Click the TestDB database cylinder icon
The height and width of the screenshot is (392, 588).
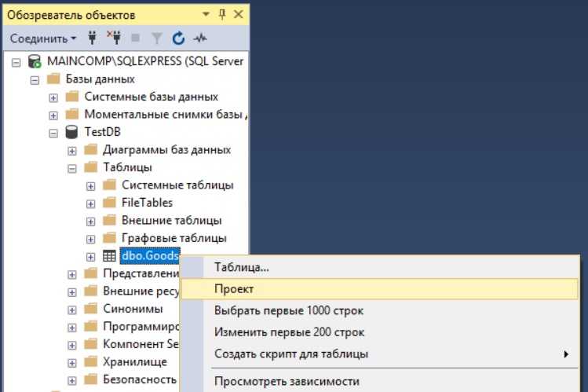pos(72,132)
